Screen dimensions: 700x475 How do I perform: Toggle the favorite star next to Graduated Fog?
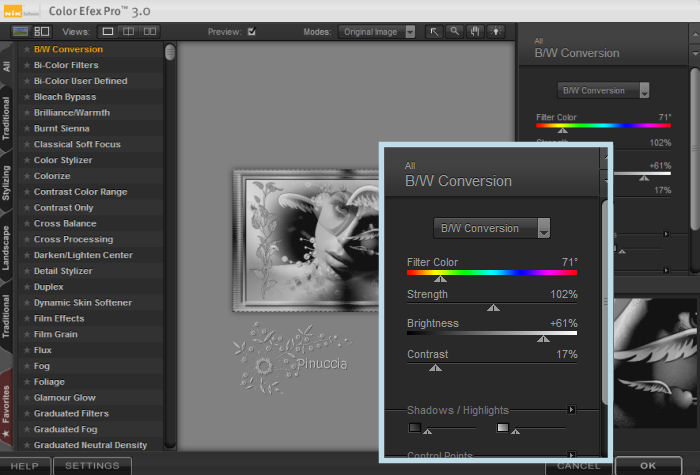tap(27, 429)
